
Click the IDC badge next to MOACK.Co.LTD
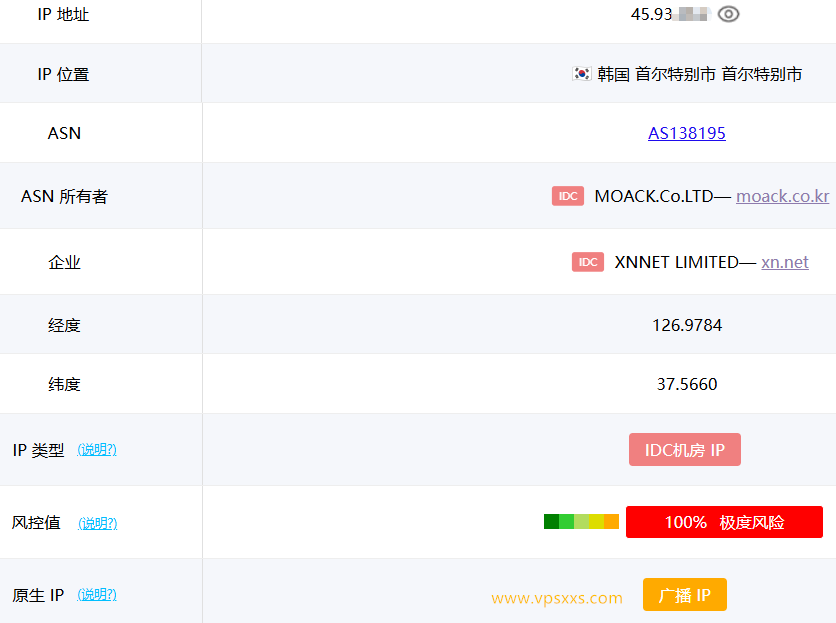click(x=567, y=196)
